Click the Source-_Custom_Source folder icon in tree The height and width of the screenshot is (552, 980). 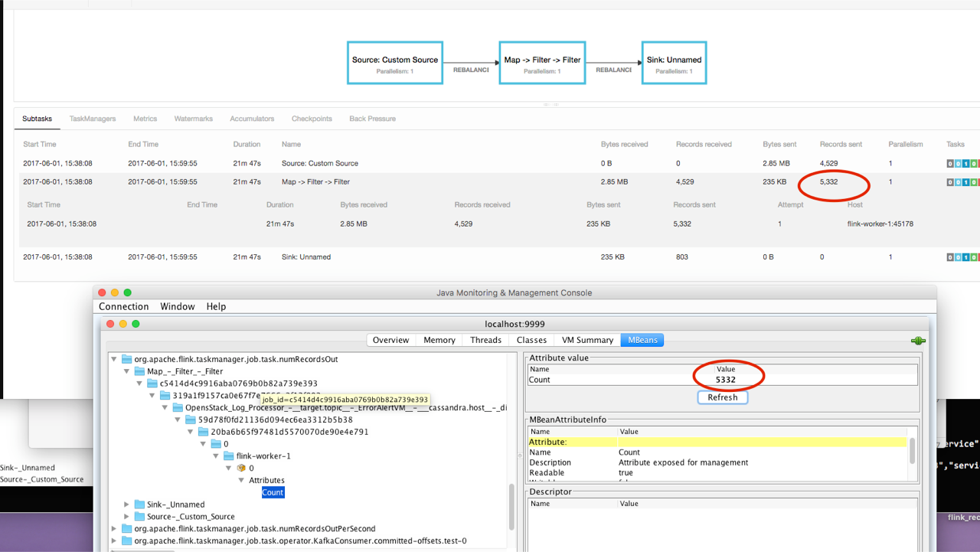(139, 517)
